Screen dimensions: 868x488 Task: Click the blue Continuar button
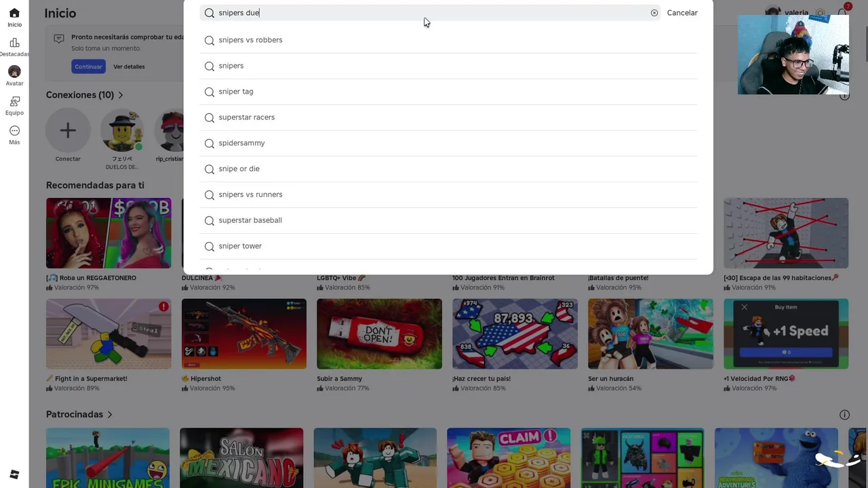(x=88, y=66)
